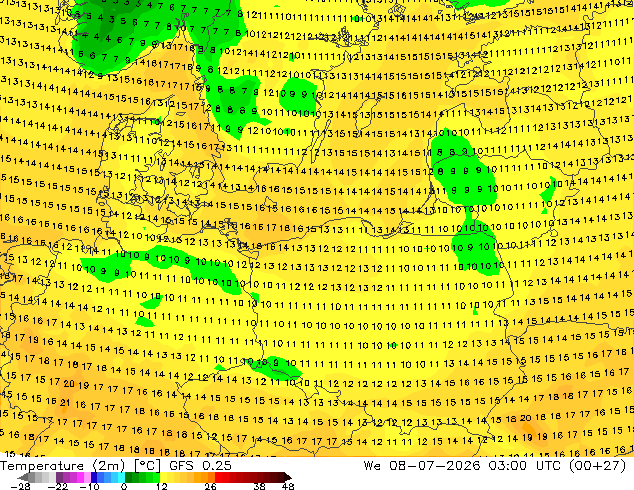This screenshot has height=490, width=634.
Task: Pick the bright red colorbar segment
Action: [218, 477]
